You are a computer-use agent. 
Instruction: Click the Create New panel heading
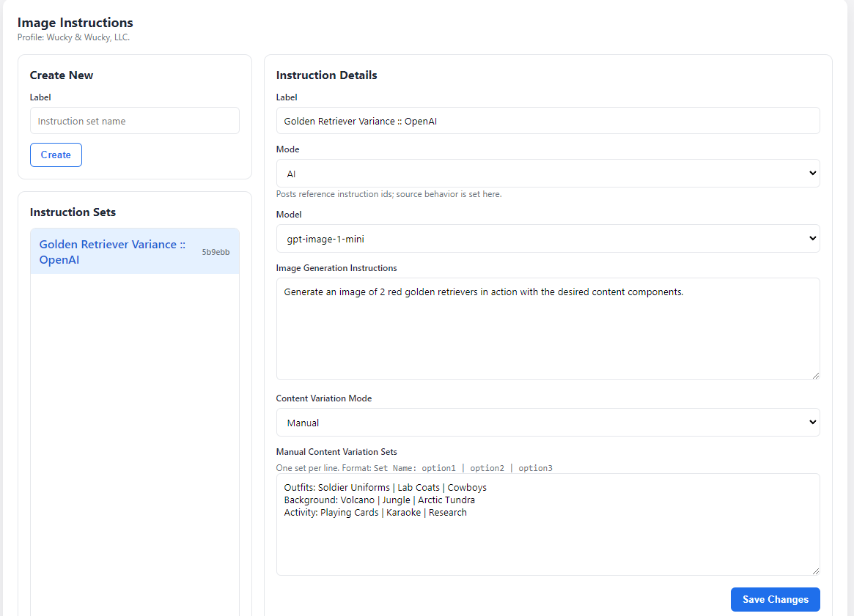61,75
